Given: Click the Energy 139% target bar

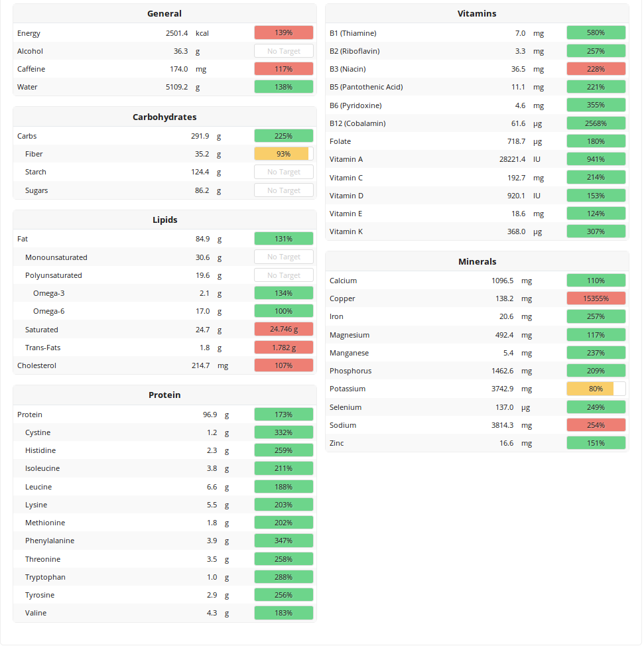Looking at the screenshot, I should [x=283, y=33].
